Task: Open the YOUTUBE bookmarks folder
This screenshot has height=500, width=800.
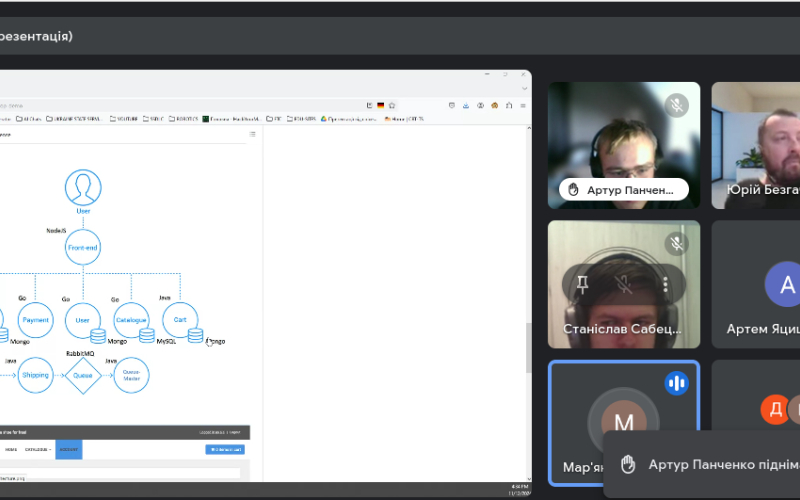Action: tap(123, 119)
